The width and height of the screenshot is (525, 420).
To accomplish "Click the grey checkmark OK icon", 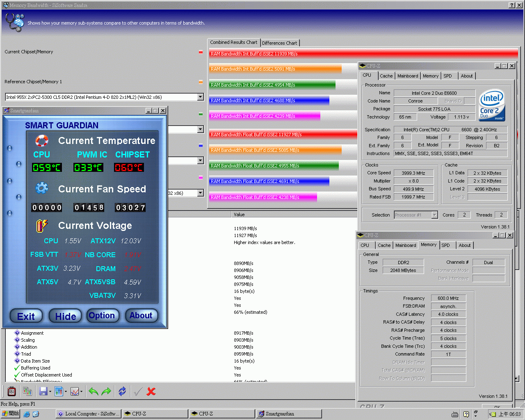I will click(x=138, y=391).
